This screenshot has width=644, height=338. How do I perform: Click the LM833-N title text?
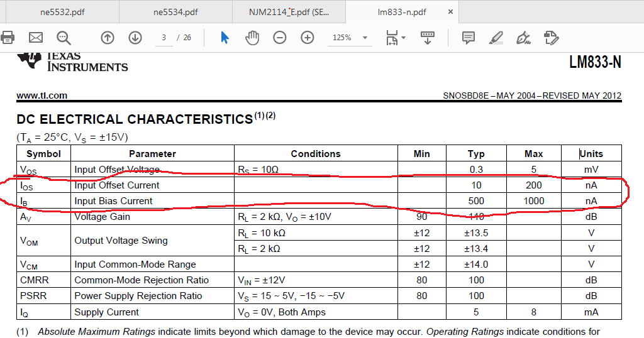pos(595,62)
